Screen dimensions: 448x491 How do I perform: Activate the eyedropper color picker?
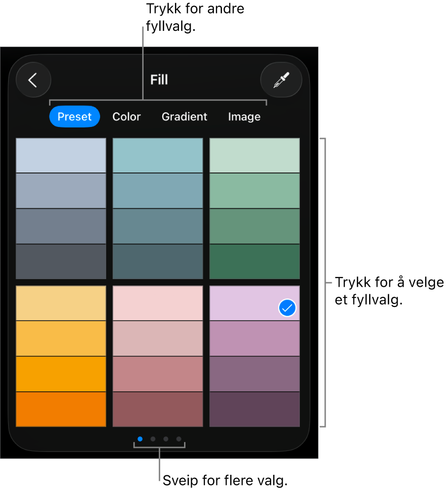click(x=281, y=80)
